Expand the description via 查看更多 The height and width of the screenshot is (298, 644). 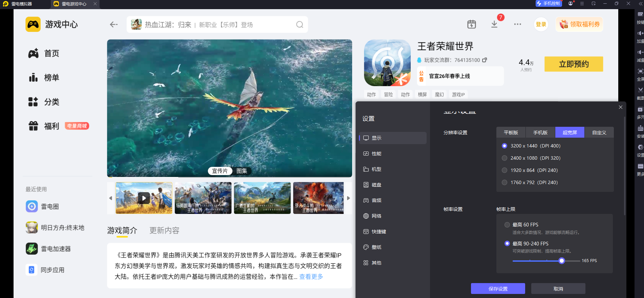coord(311,277)
